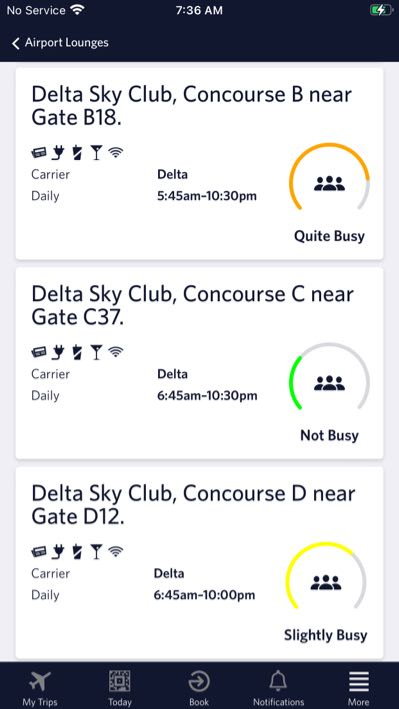Open Delta Sky Club Concourse B title

[x=192, y=106]
